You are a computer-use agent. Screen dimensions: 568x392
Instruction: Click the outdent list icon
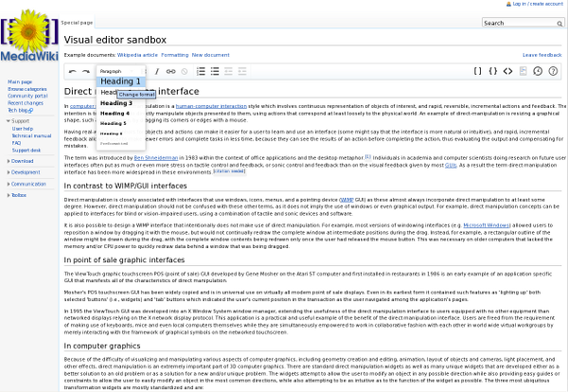[x=228, y=71]
